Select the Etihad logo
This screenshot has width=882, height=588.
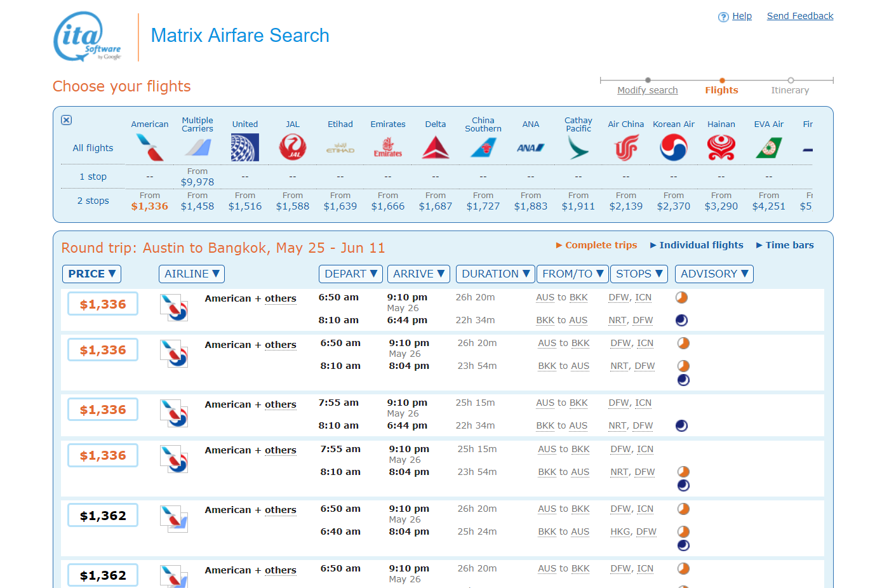coord(340,149)
